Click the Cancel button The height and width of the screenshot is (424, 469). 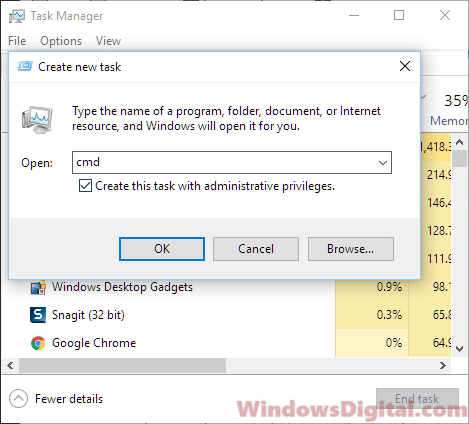pos(256,249)
